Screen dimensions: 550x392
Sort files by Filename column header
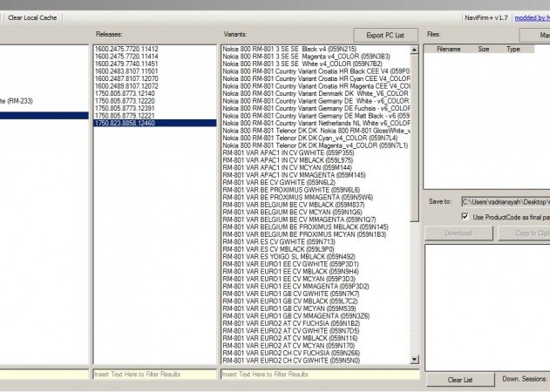click(x=448, y=50)
